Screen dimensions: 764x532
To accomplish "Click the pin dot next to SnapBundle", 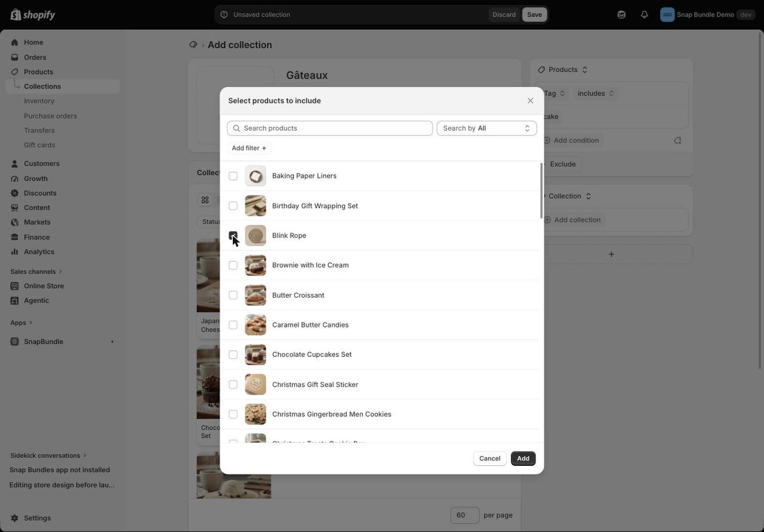I will [x=112, y=342].
